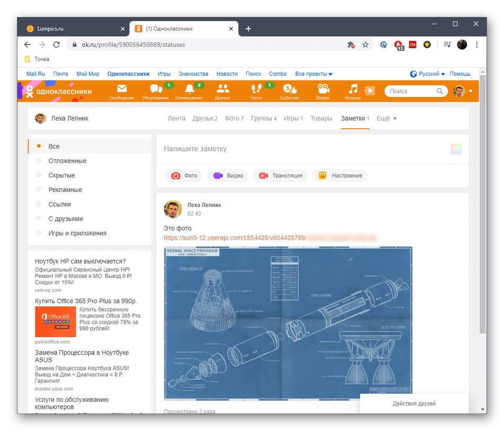The height and width of the screenshot is (431, 504).
Task: Open События events icon
Action: pyautogui.click(x=290, y=91)
